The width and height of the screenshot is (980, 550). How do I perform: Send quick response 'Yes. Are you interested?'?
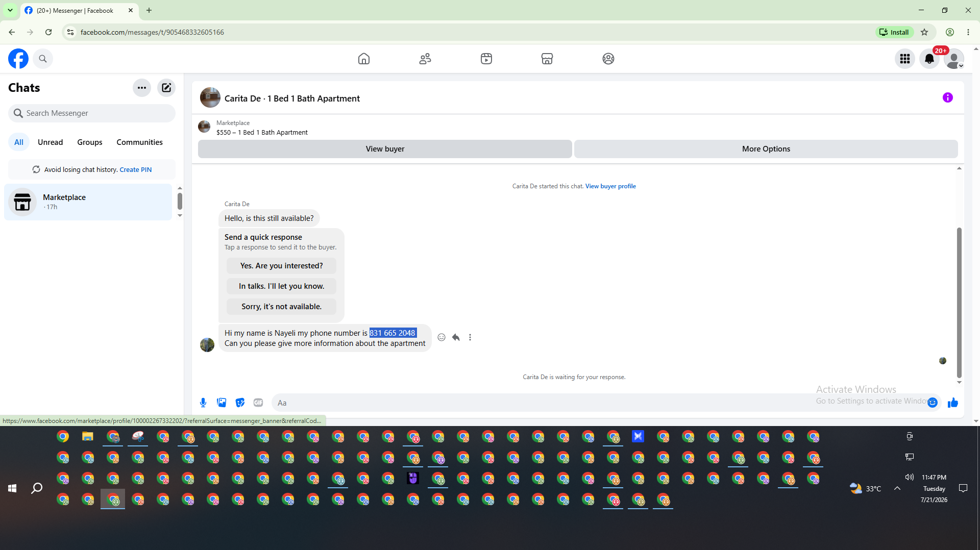pos(281,266)
